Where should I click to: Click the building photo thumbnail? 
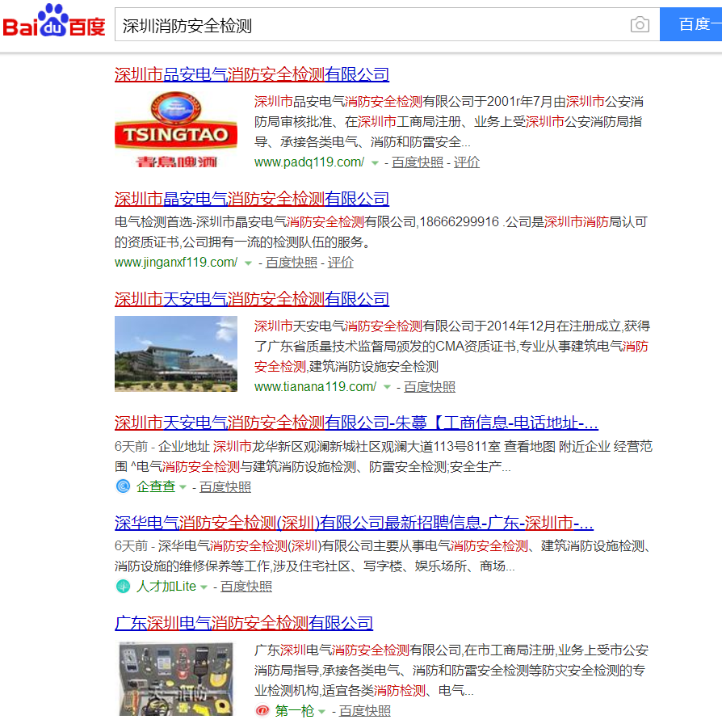[x=176, y=354]
